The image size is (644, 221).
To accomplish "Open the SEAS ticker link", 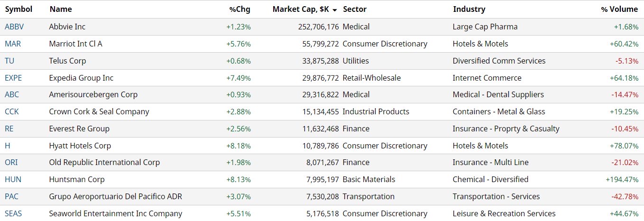I will coord(13,213).
